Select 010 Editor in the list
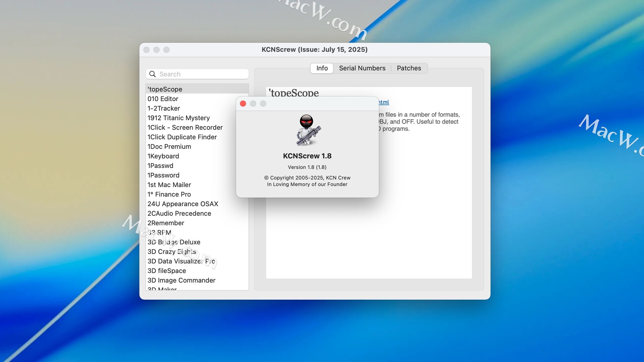The width and height of the screenshot is (644, 362). [197, 99]
